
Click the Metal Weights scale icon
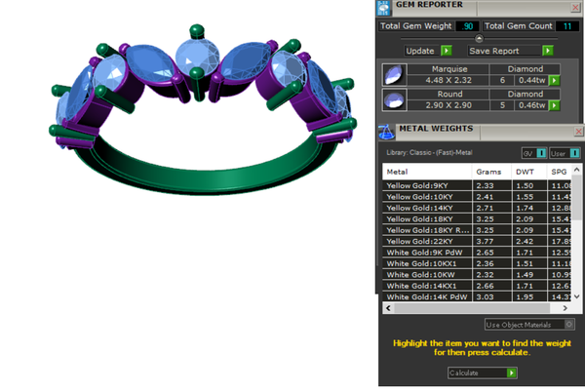pos(386,133)
